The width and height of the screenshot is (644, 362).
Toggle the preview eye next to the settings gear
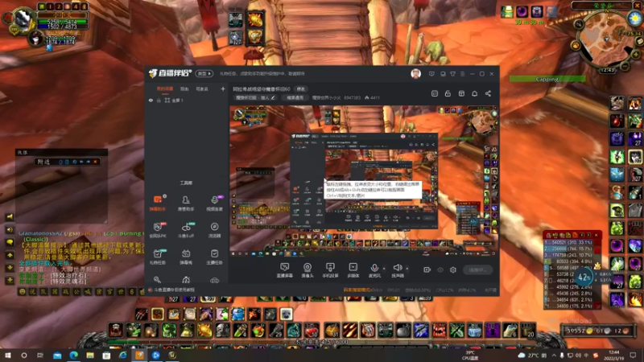[x=440, y=269]
